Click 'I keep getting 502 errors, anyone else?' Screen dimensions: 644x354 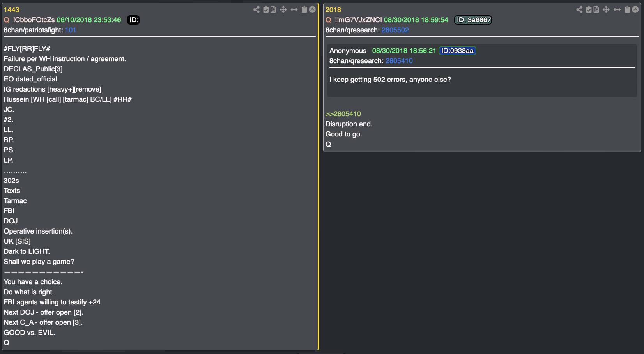tap(390, 80)
